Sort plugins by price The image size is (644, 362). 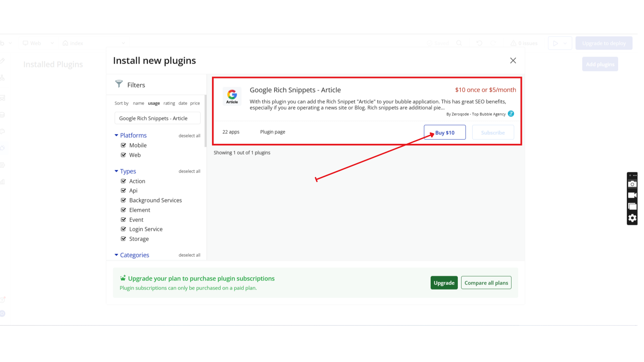click(x=195, y=103)
